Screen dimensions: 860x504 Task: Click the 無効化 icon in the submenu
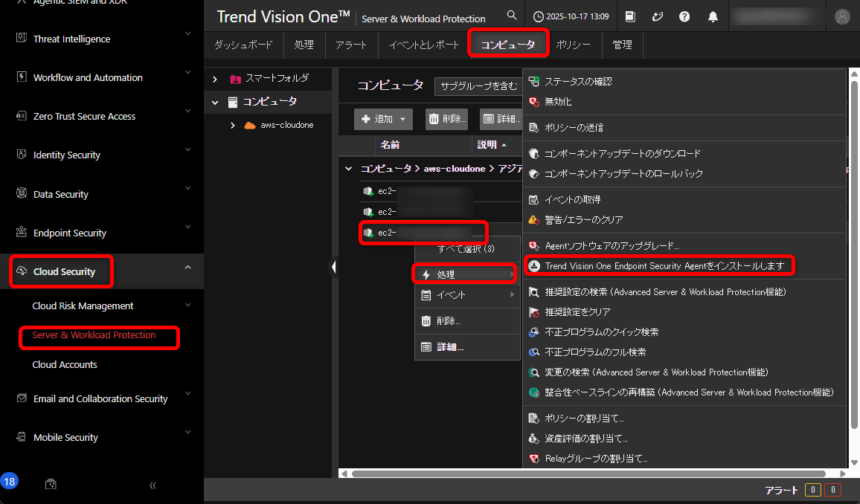533,102
